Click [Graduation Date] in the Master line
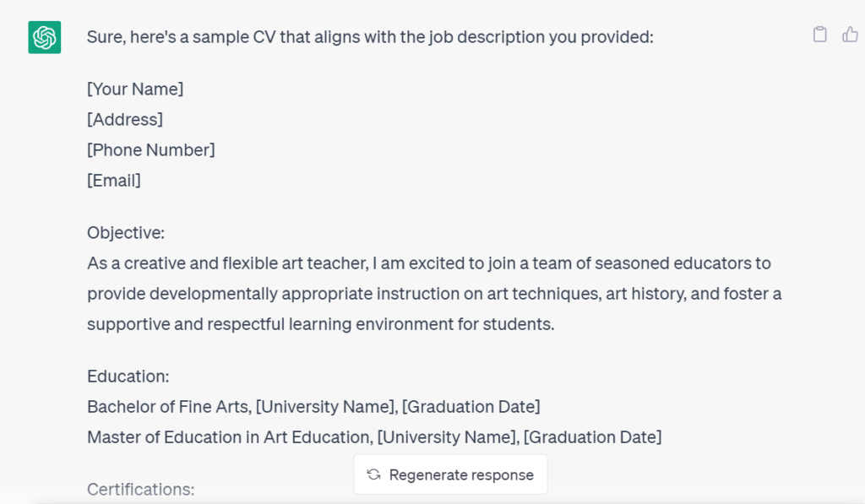Screen dimensions: 865x504 [x=592, y=436]
